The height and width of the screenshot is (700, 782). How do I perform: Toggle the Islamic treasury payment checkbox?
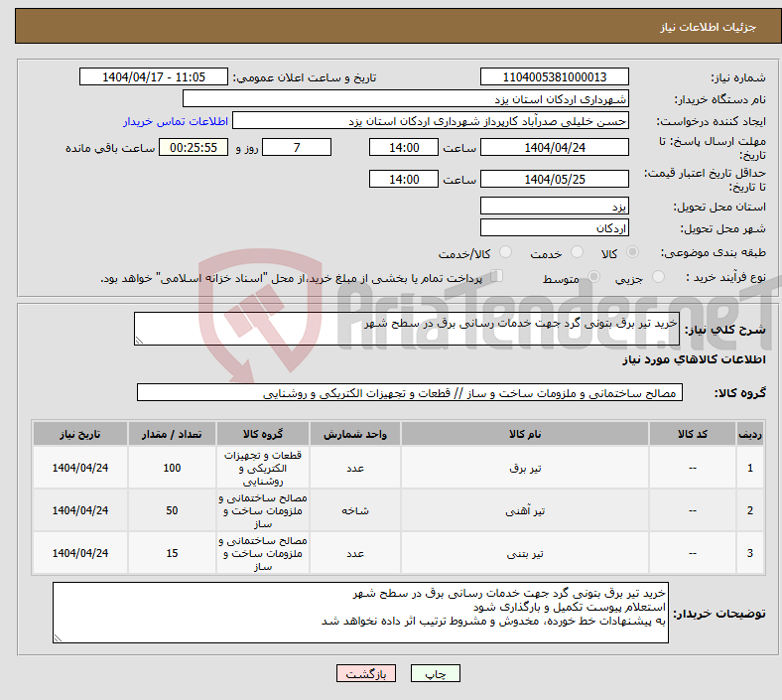[x=497, y=276]
